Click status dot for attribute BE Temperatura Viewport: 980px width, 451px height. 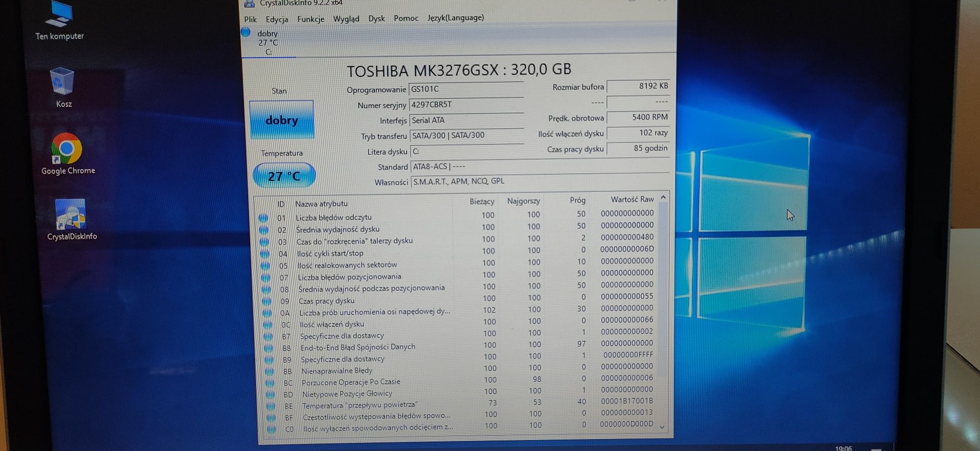coord(270,406)
